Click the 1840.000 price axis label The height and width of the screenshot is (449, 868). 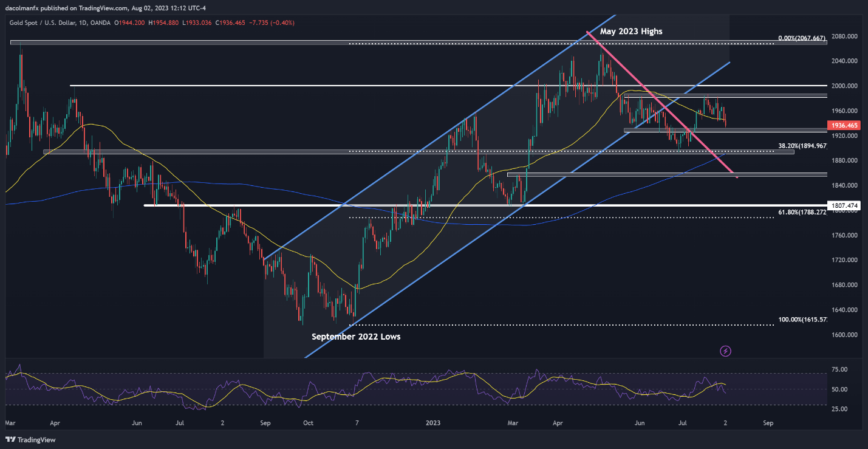(x=844, y=185)
